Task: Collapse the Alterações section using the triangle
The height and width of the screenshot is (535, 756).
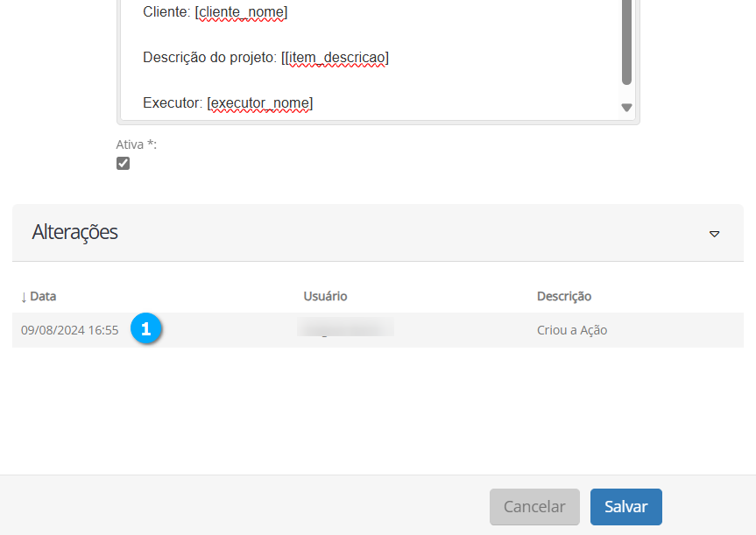Action: pyautogui.click(x=714, y=234)
